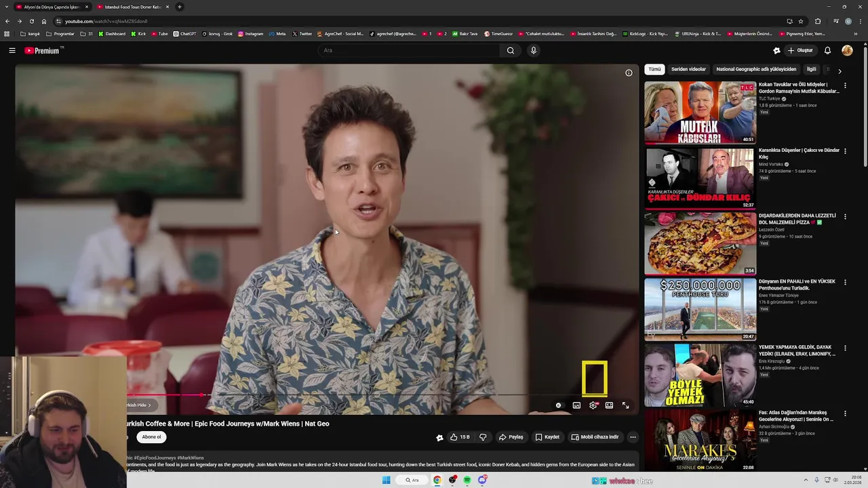Show next chips with right arrow
This screenshot has width=868, height=488.
point(840,71)
